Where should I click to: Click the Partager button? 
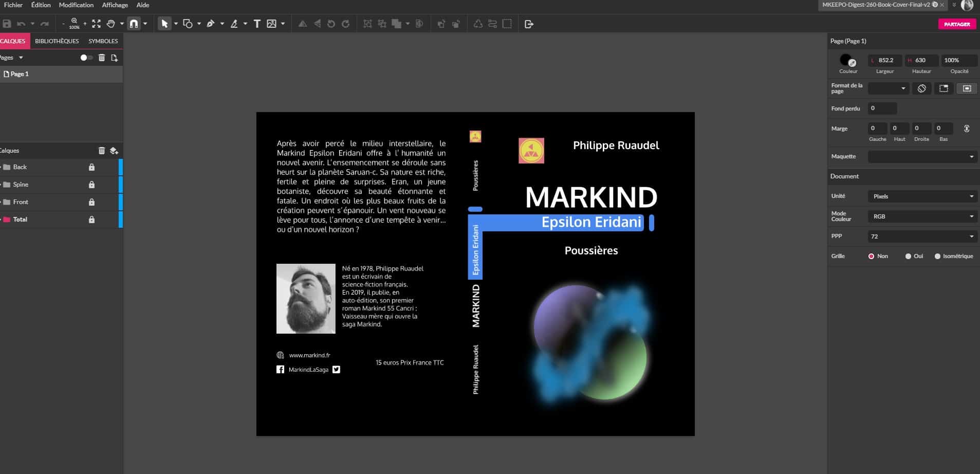click(x=956, y=24)
